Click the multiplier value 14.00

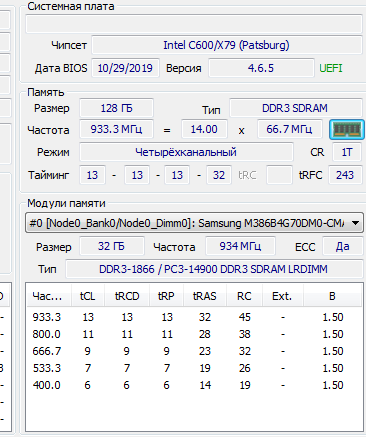(204, 129)
